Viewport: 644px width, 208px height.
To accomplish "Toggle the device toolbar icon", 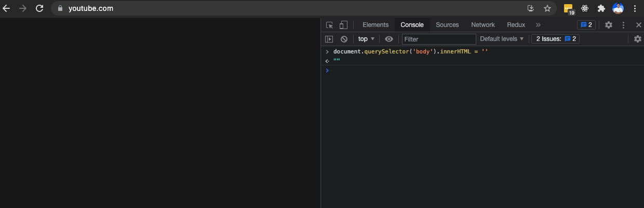I will [343, 25].
